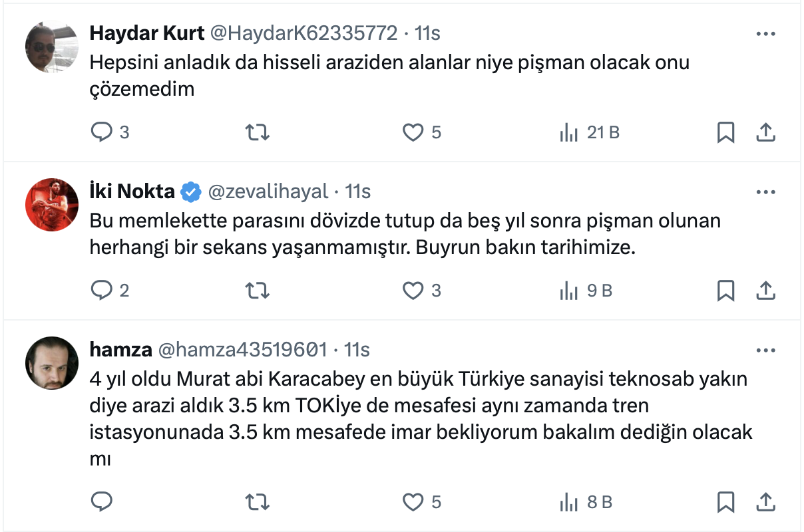Image resolution: width=804 pixels, height=532 pixels.
Task: Share Haydar Kurt's tweet
Action: coord(766,133)
